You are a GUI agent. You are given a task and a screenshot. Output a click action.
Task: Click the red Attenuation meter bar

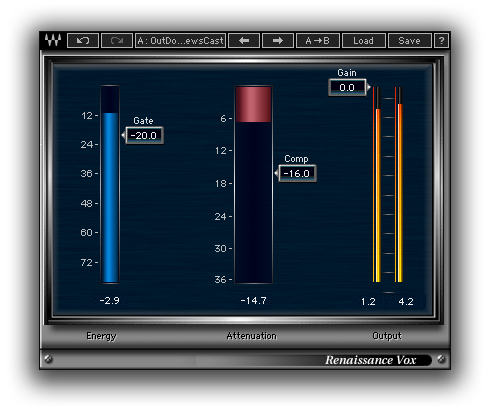pos(253,104)
